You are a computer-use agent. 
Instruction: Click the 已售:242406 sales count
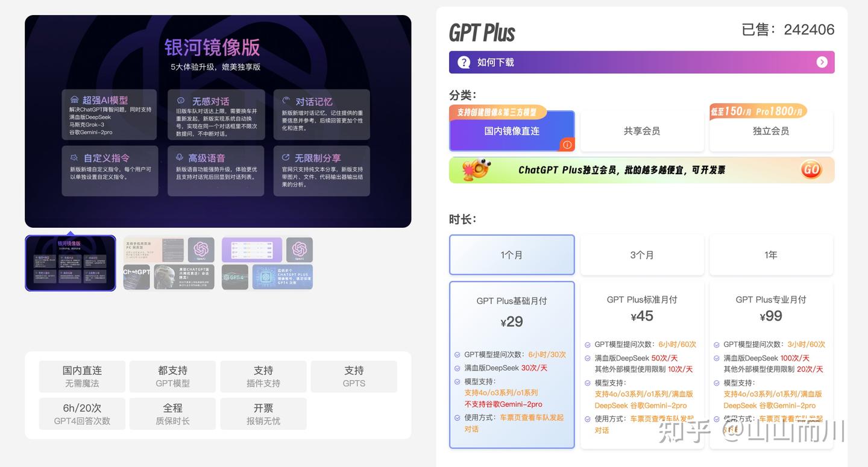[x=788, y=30]
